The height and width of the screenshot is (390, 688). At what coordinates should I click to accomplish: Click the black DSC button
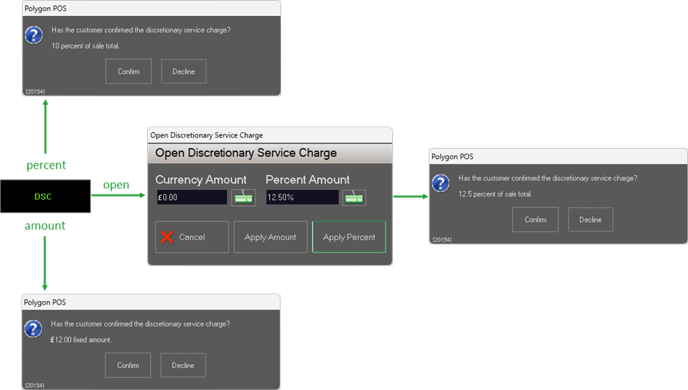45,196
